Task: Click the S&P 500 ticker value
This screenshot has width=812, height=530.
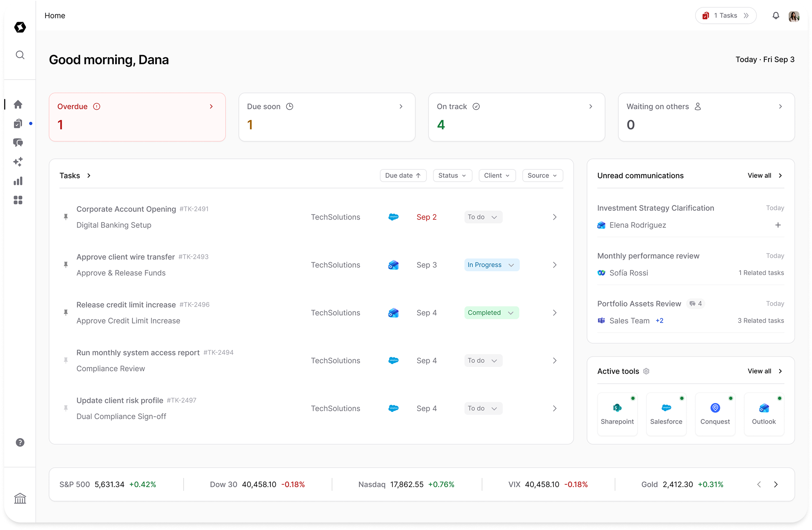Action: [x=109, y=485]
